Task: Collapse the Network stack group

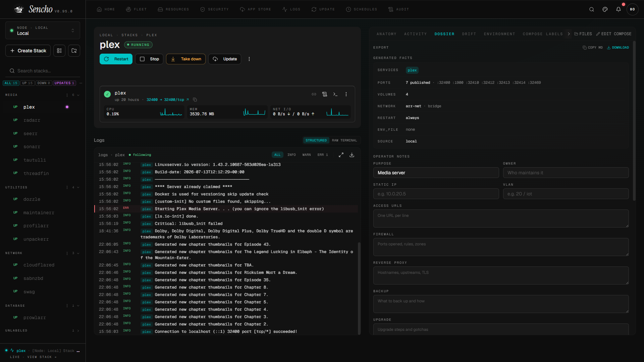Action: click(x=78, y=253)
